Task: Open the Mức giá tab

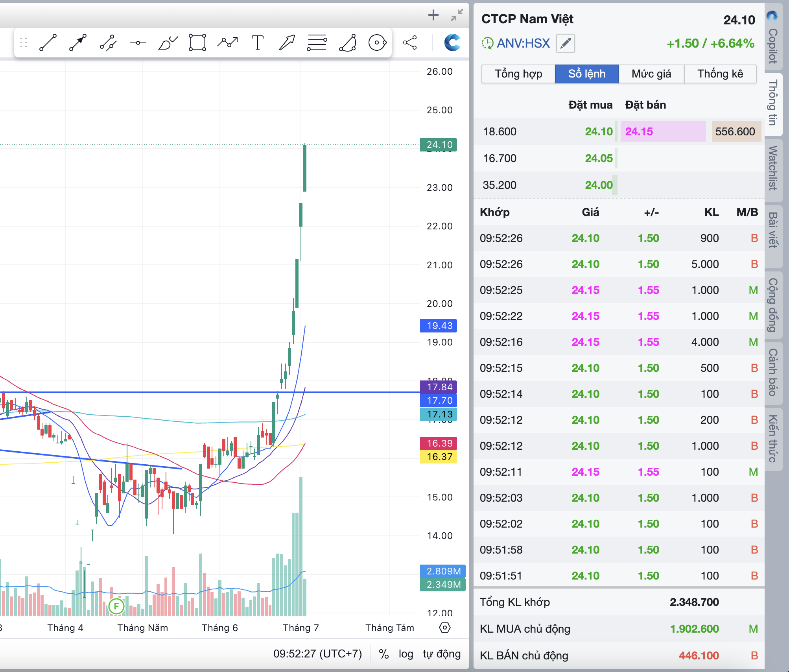Action: [651, 74]
